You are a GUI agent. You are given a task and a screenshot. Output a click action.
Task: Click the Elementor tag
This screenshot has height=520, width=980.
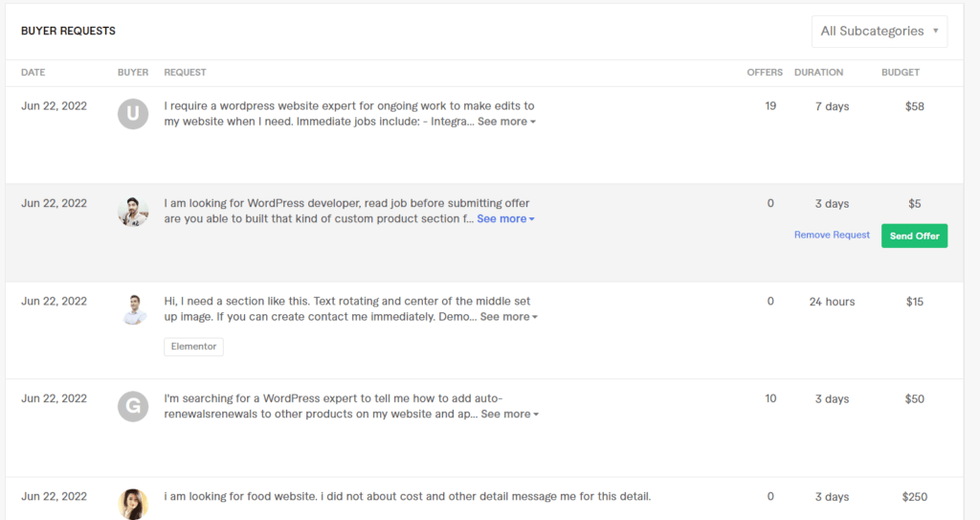point(193,347)
